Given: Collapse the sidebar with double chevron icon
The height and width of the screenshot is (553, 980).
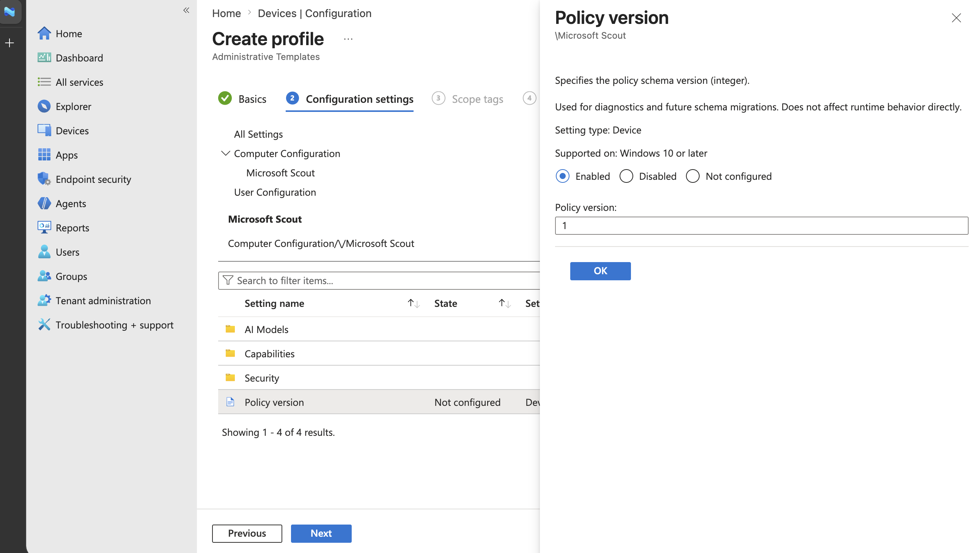Looking at the screenshot, I should pos(186,10).
